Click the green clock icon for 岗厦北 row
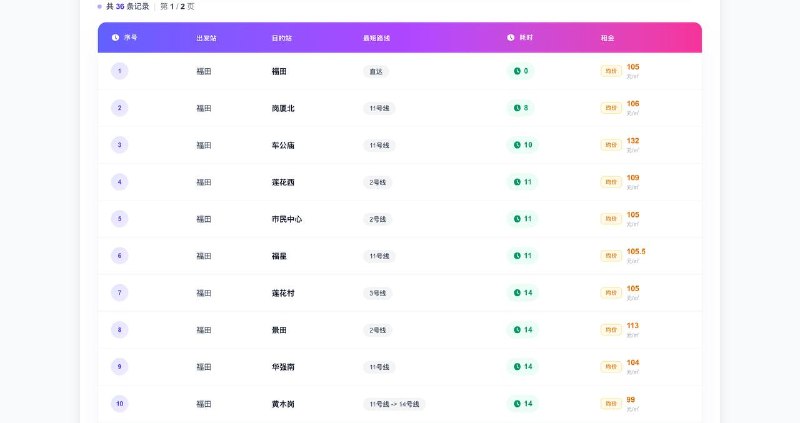The image size is (800, 423). coord(517,108)
